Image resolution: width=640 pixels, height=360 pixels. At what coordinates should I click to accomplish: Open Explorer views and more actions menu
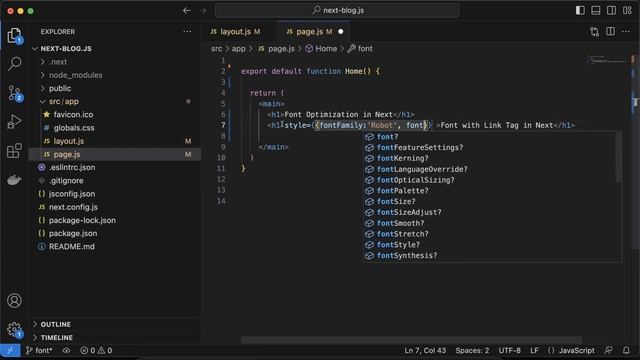[187, 31]
